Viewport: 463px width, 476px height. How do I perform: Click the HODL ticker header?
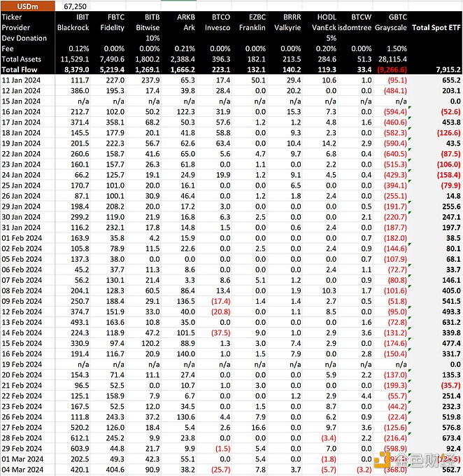pos(327,17)
